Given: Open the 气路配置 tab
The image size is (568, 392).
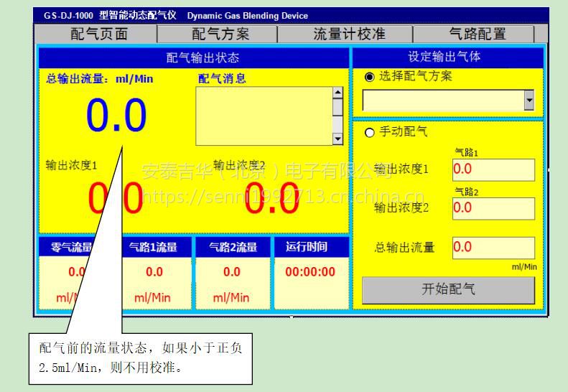Looking at the screenshot, I should click(x=477, y=34).
